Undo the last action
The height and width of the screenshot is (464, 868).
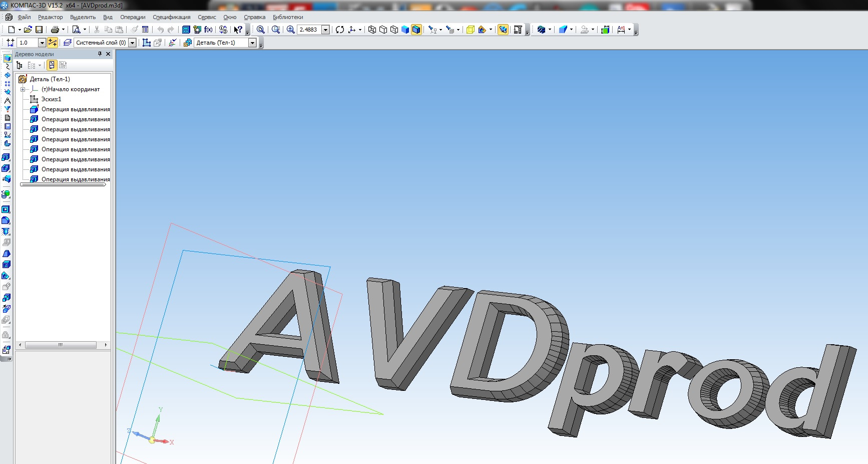click(x=160, y=30)
